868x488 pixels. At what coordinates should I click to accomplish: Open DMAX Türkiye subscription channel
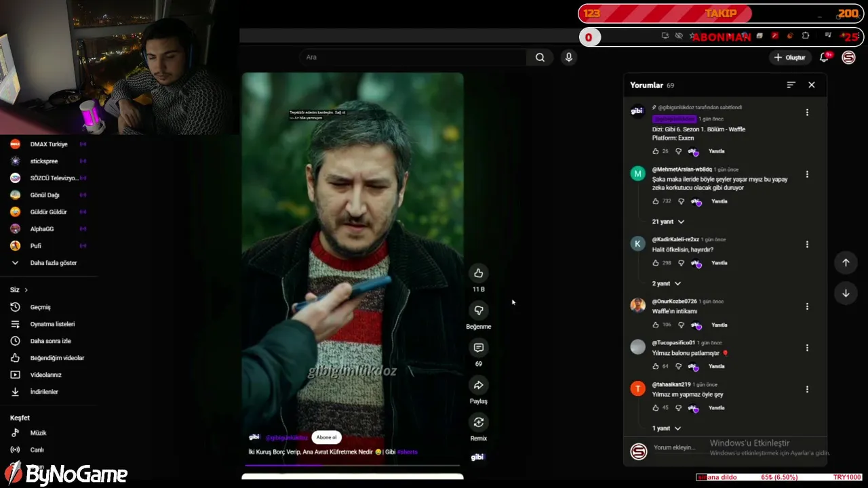48,144
